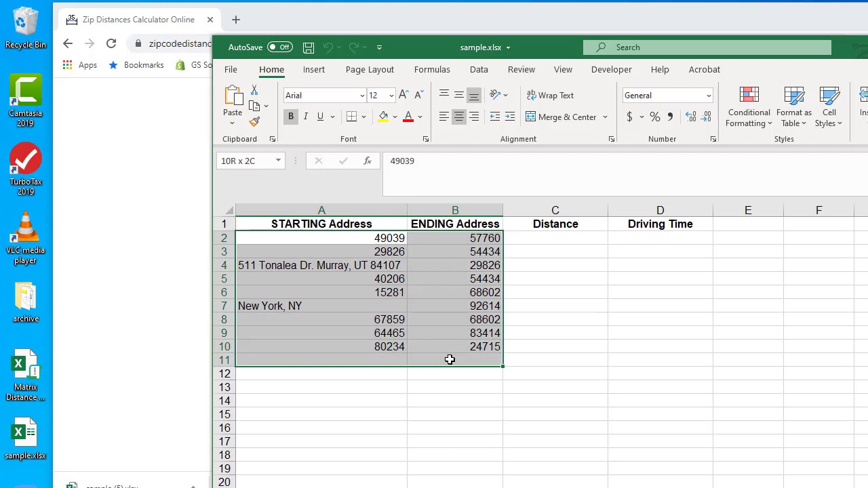Expand the Name Box dropdown
This screenshot has width=868, height=488.
(x=278, y=161)
